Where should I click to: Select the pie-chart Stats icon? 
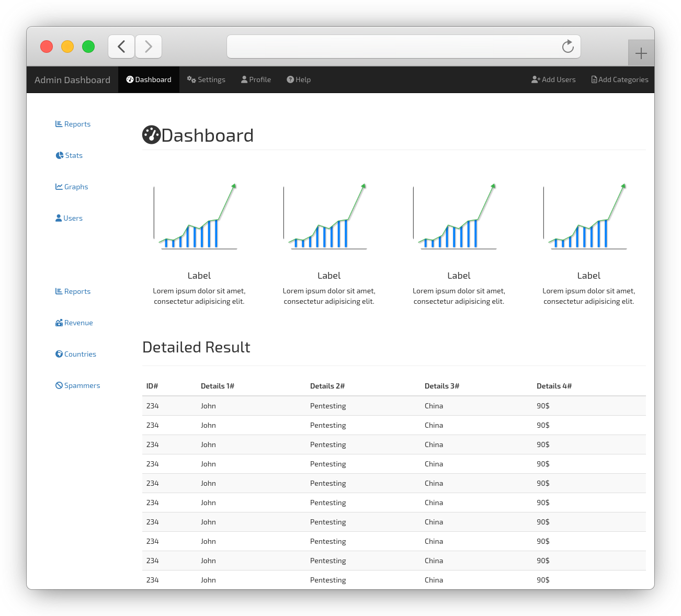[59, 155]
